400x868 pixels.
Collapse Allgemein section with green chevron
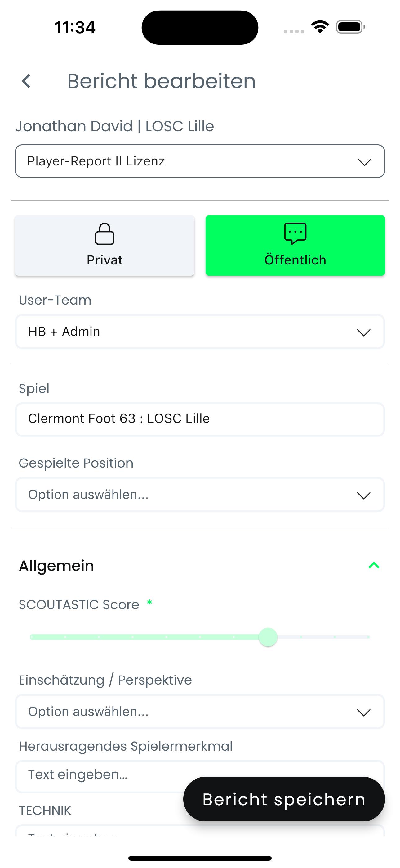(374, 565)
